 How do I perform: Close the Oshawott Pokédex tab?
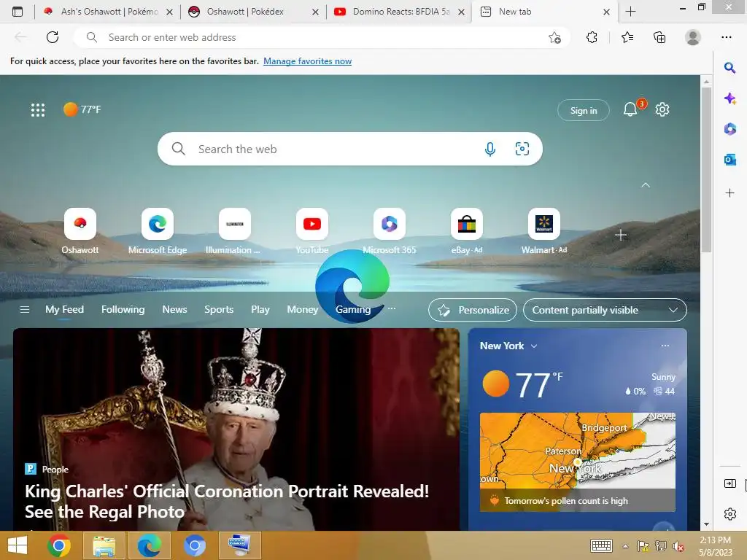[315, 12]
